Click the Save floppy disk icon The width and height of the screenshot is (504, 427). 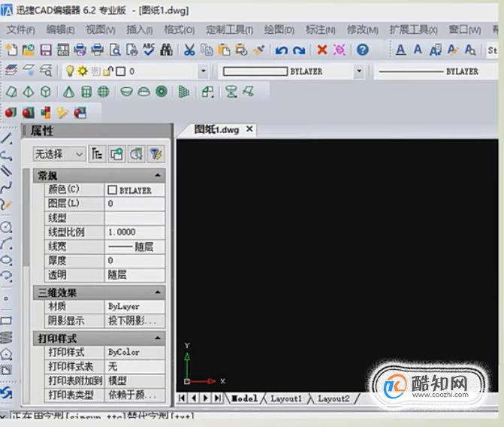point(46,50)
